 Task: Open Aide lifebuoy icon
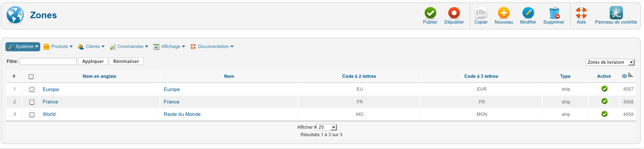(581, 13)
